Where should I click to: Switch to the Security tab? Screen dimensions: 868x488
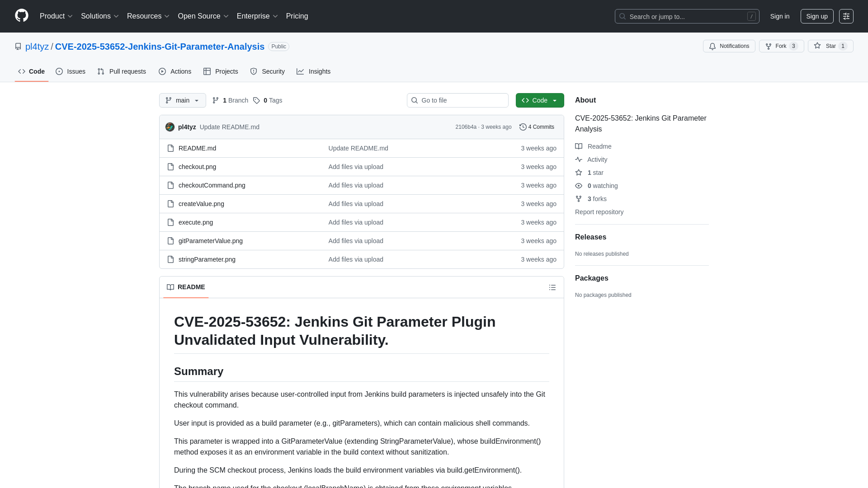click(x=268, y=71)
